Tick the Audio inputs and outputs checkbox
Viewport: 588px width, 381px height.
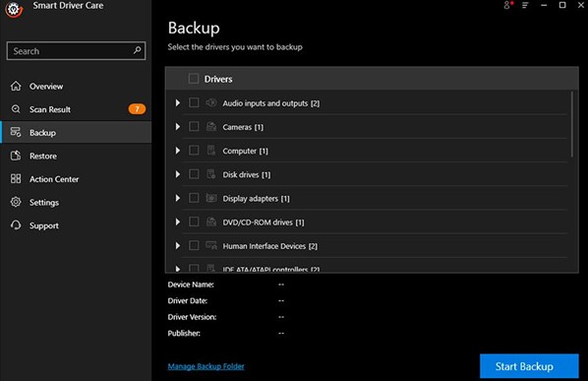(194, 102)
